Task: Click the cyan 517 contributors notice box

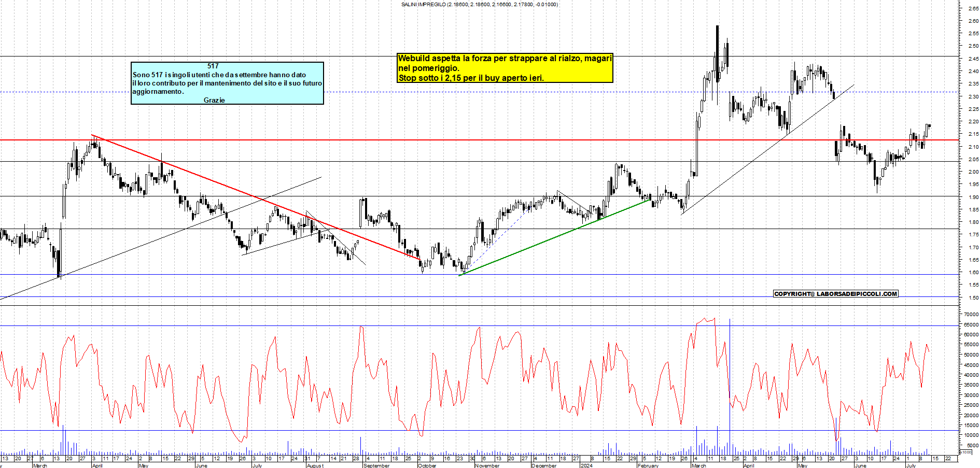Action: click(227, 83)
